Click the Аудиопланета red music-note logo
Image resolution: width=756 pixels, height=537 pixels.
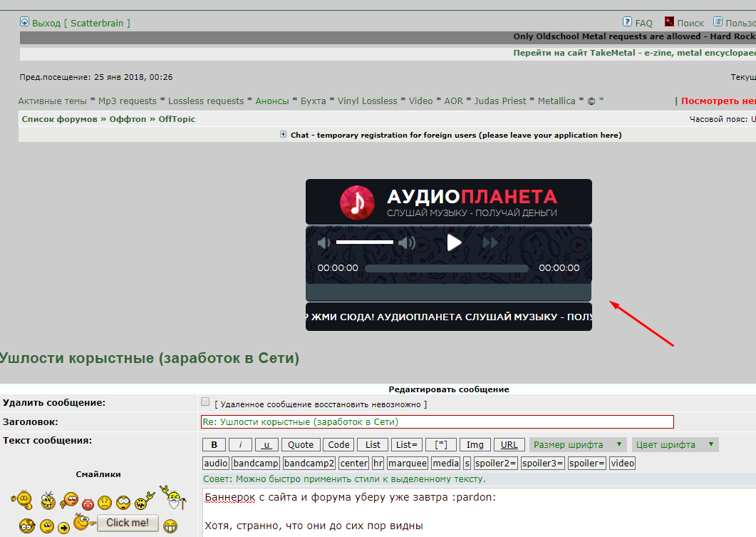[357, 202]
